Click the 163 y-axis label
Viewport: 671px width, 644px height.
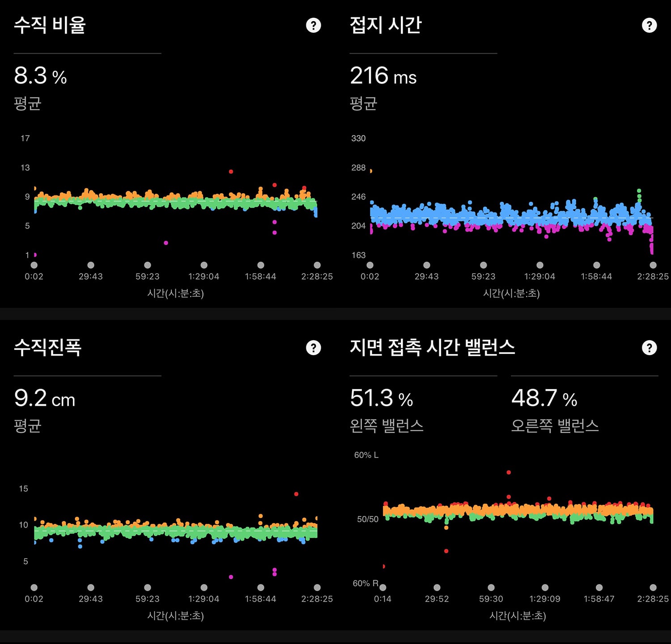coord(358,255)
